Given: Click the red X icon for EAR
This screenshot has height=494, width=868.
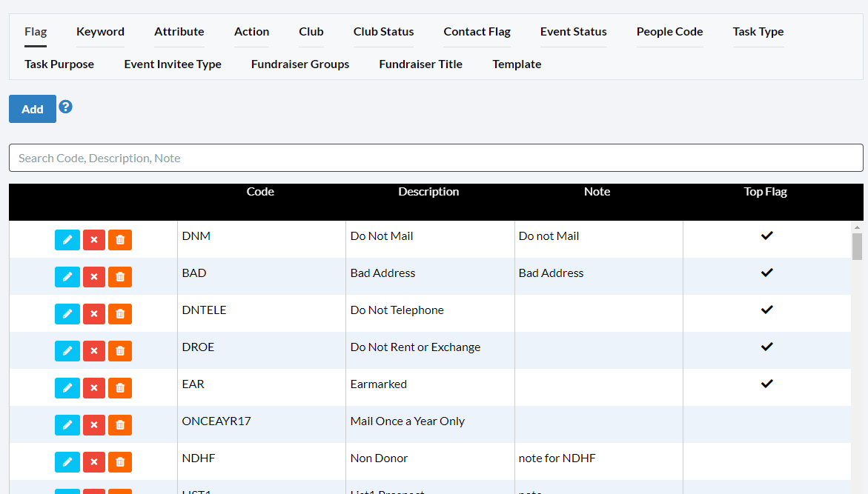Looking at the screenshot, I should (94, 388).
